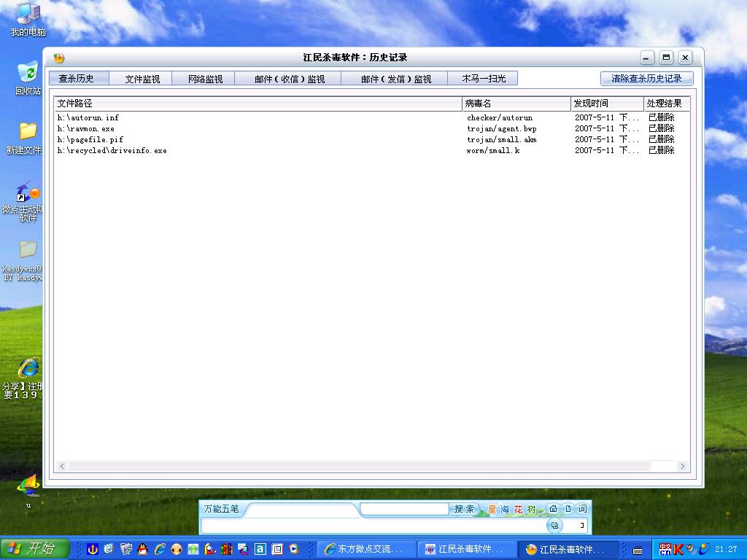Switch to the 文件监视 tab
This screenshot has height=560, width=747.
click(x=141, y=79)
